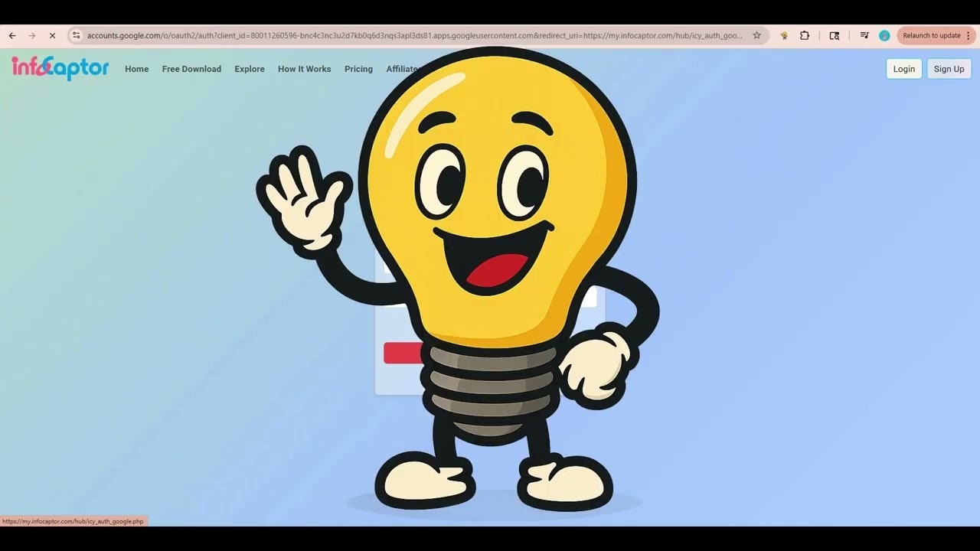Click the stop loading X icon

[51, 35]
